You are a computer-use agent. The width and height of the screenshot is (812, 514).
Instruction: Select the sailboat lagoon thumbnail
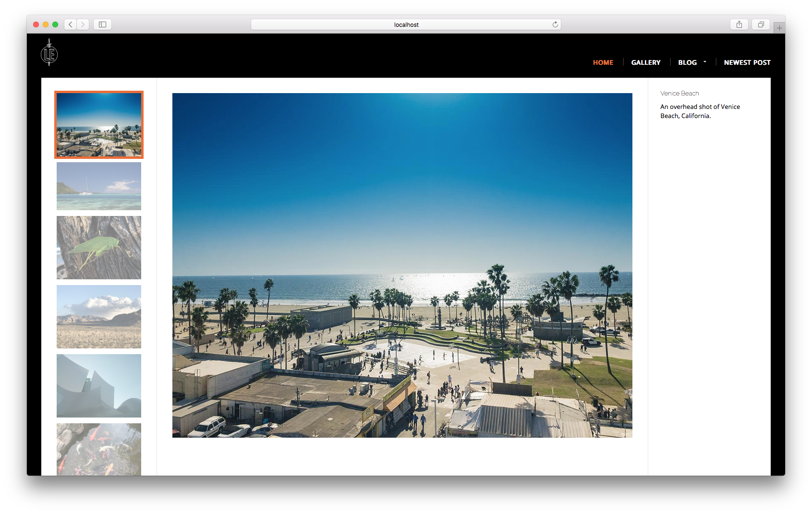(99, 186)
